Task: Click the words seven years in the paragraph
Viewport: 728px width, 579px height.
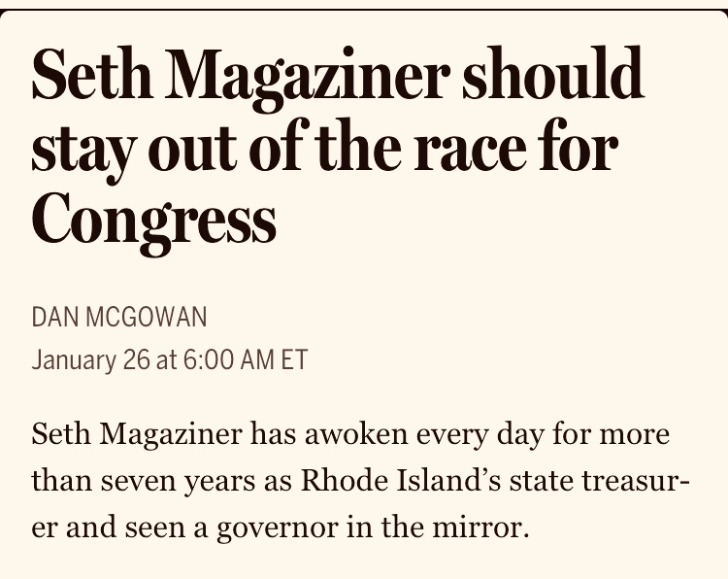Action: (179, 483)
